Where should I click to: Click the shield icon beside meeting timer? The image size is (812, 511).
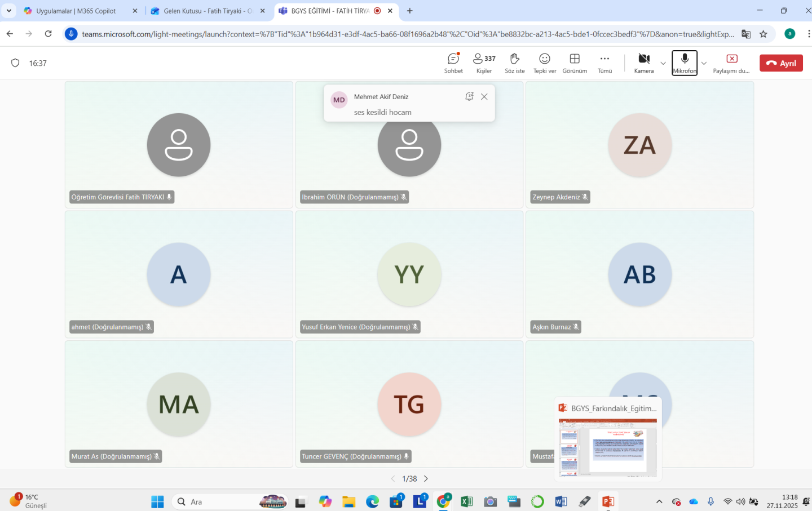(x=15, y=63)
